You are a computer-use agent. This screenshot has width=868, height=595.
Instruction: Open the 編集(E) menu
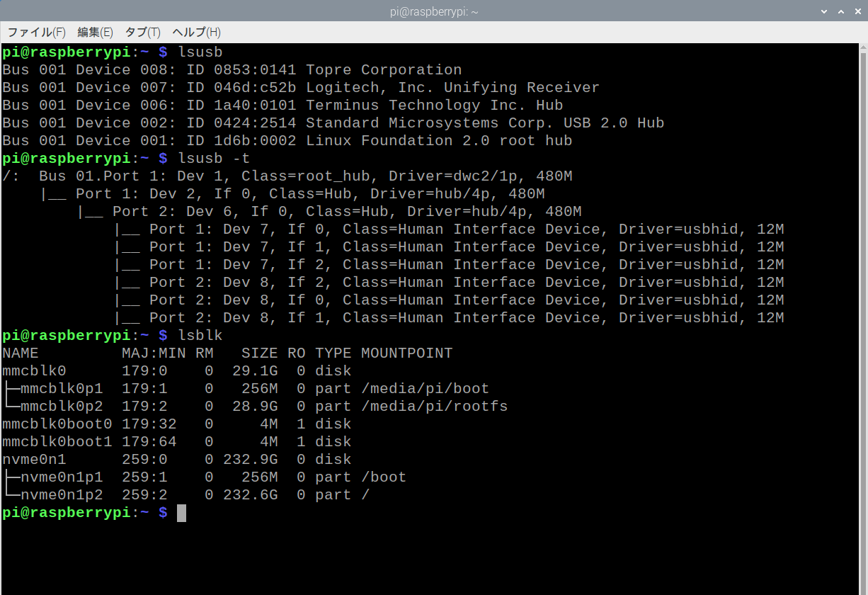[x=95, y=32]
